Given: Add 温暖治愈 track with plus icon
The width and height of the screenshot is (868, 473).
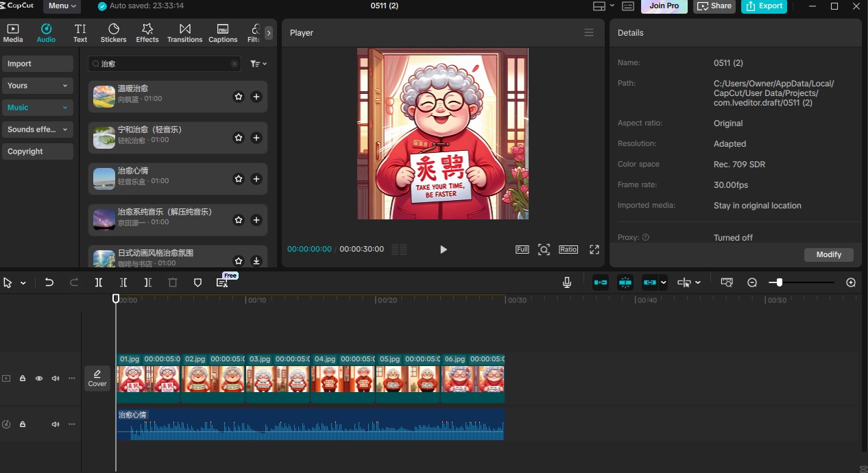Looking at the screenshot, I should [x=256, y=97].
